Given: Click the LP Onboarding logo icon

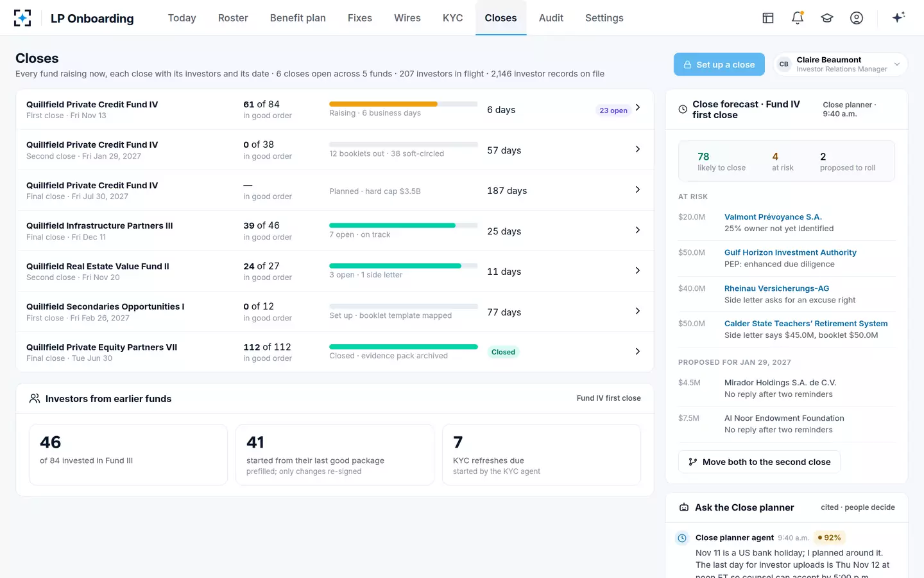Looking at the screenshot, I should click(22, 18).
